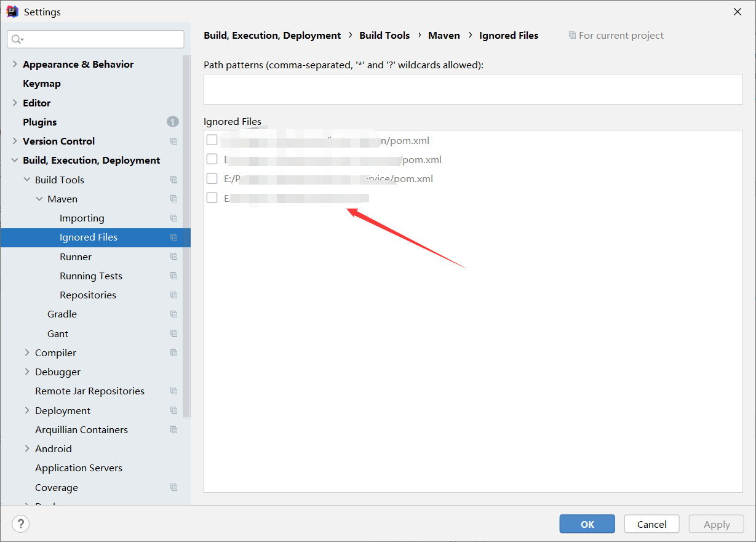756x542 pixels.
Task: Open Coverage settings
Action: (57, 487)
